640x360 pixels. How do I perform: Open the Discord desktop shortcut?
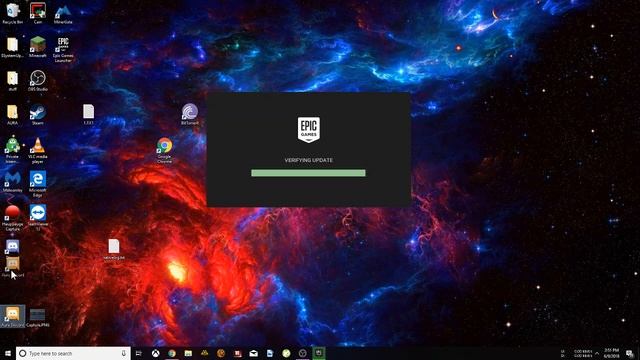coord(12,247)
